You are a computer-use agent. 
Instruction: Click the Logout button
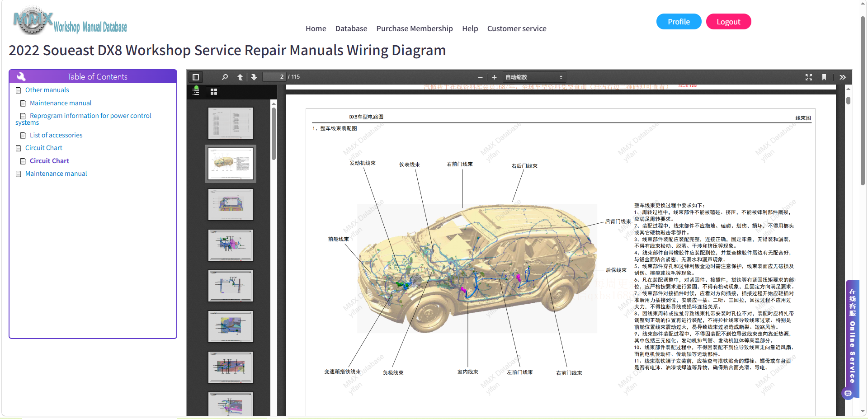pyautogui.click(x=728, y=22)
